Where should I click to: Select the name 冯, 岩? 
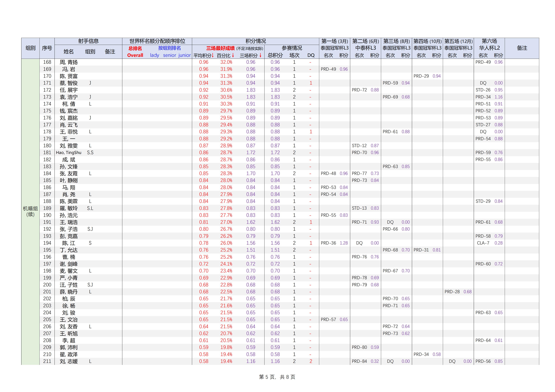click(69, 69)
